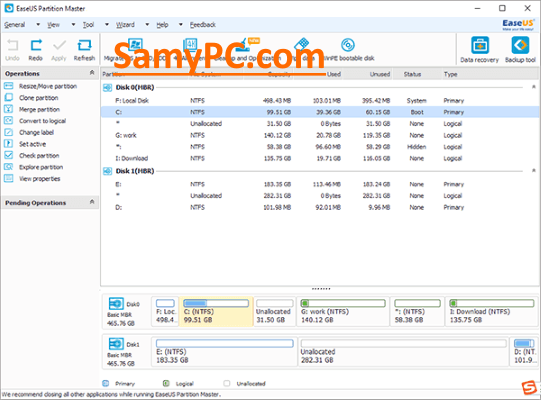
Task: Collapse the Disk 1(MBR) group in list
Action: (x=533, y=170)
